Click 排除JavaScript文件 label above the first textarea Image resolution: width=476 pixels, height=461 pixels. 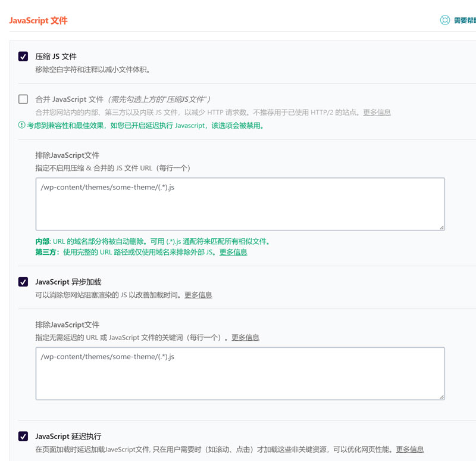67,155
